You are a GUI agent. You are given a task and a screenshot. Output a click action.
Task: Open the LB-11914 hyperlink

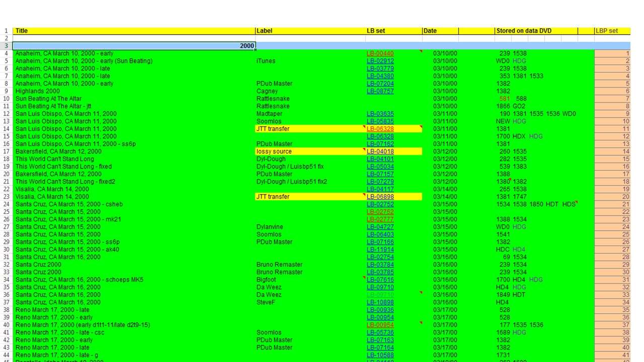(380, 249)
